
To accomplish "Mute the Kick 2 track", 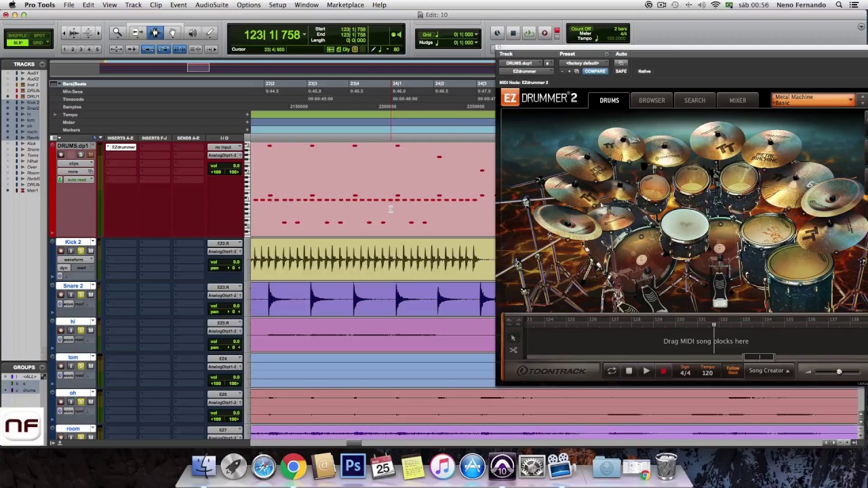I will (x=90, y=251).
